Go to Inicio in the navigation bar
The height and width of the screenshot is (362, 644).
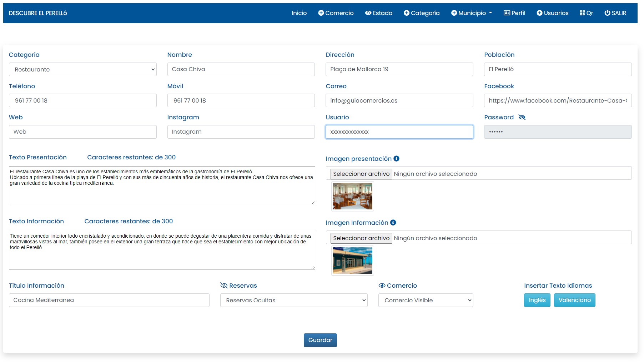coord(299,13)
